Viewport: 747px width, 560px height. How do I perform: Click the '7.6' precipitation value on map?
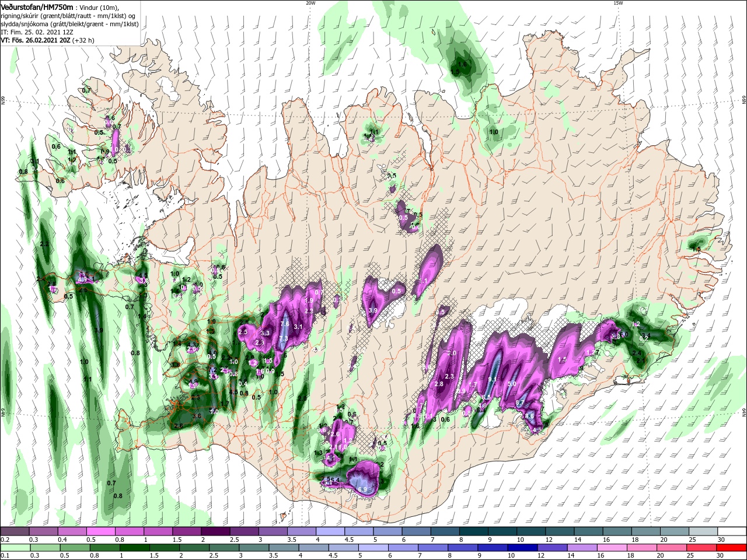click(x=285, y=324)
